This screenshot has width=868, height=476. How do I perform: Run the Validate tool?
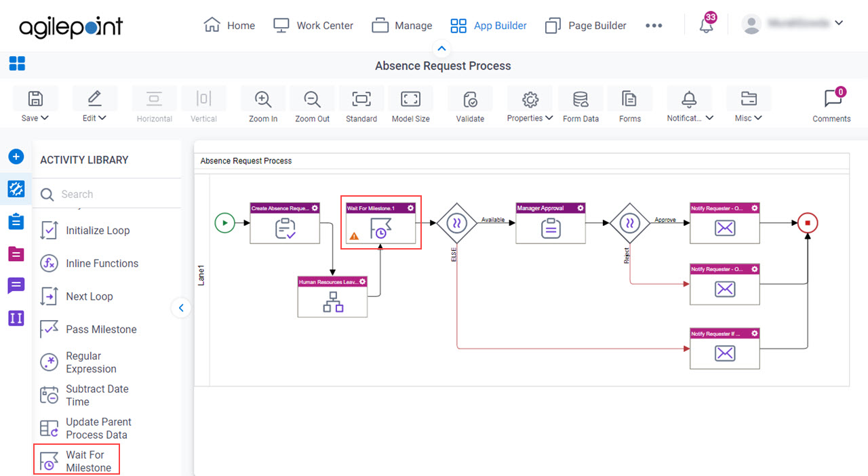tap(470, 99)
